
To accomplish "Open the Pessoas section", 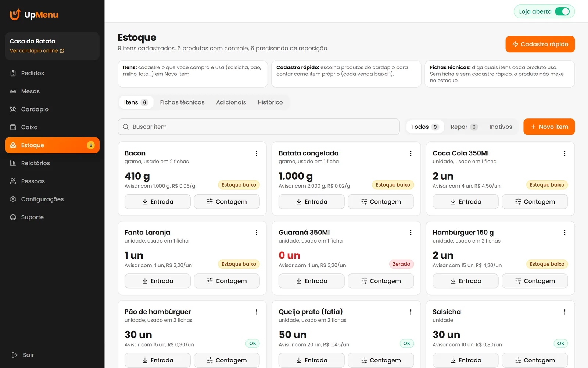I will pyautogui.click(x=52, y=181).
